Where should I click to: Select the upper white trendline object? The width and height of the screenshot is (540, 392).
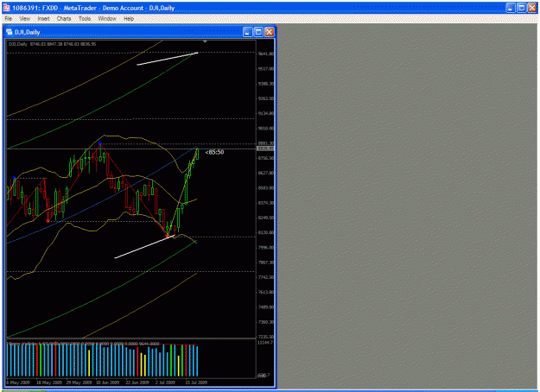point(168,59)
